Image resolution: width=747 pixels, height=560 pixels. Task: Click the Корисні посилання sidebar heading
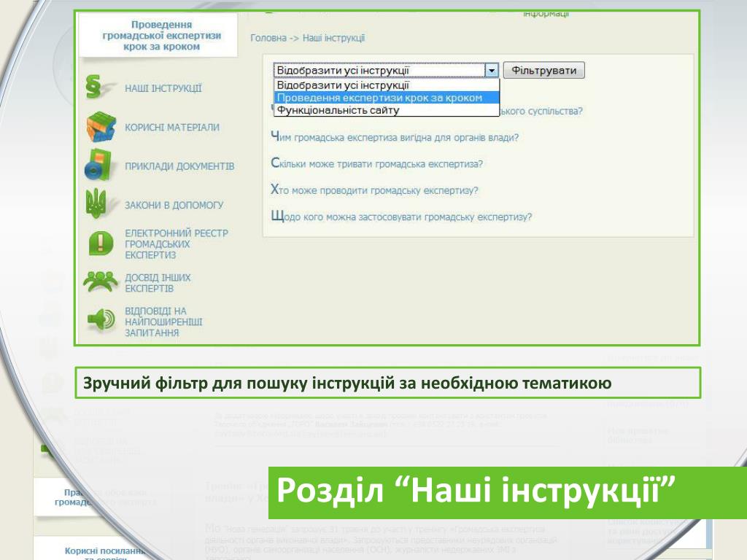[x=106, y=551]
